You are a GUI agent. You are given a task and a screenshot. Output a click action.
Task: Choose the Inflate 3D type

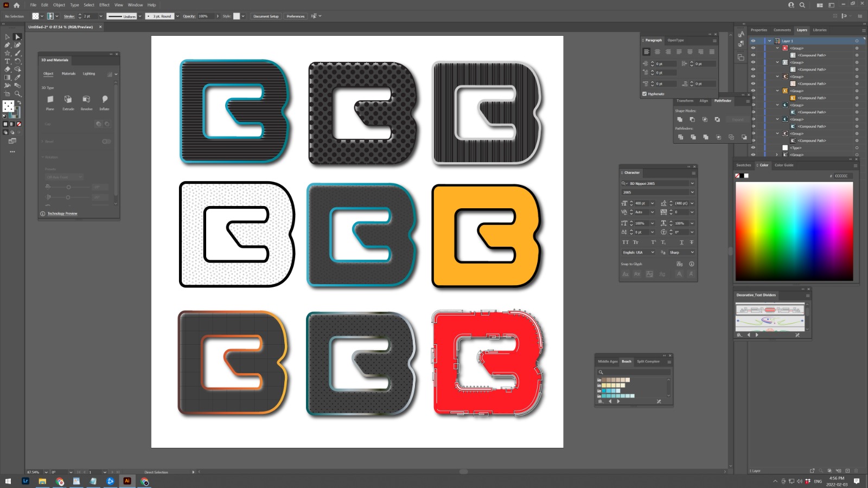[105, 100]
